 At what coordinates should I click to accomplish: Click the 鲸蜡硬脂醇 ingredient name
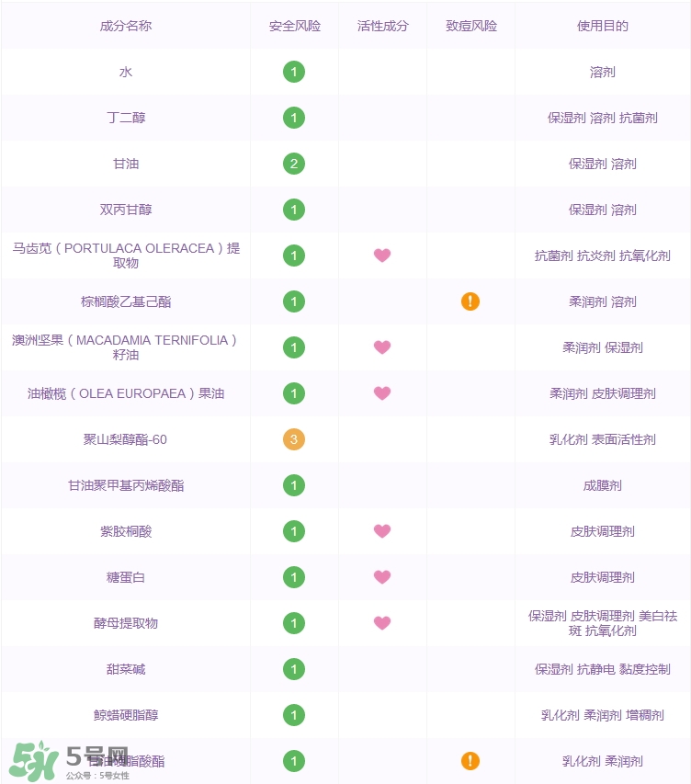pyautogui.click(x=126, y=715)
